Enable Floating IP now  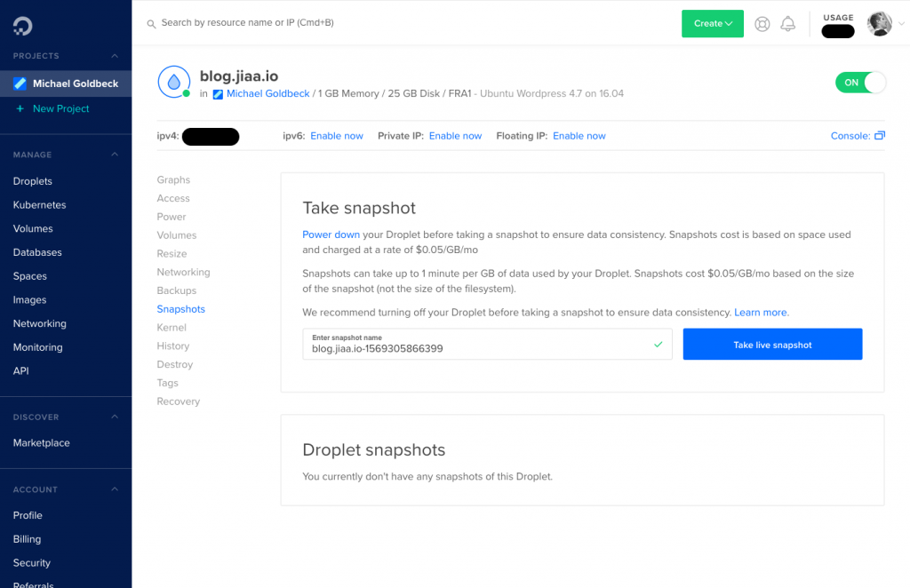[579, 136]
